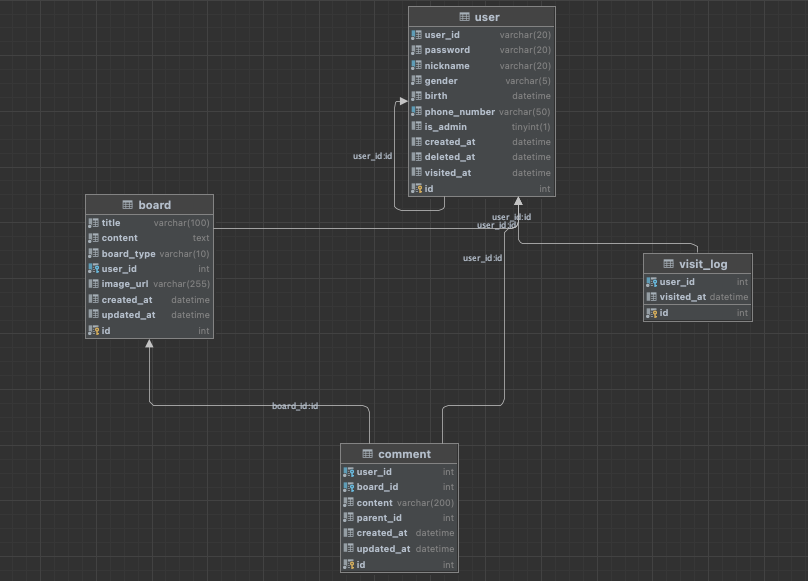This screenshot has width=808, height=581.
Task: Select the phone_number column name
Action: [x=459, y=112]
